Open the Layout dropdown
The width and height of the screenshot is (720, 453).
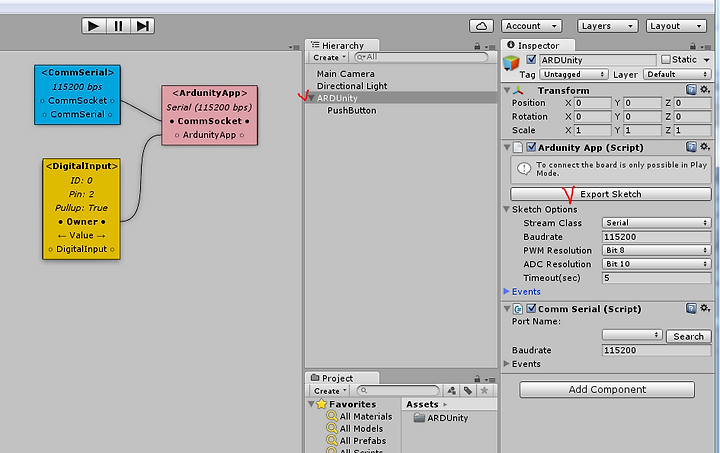(676, 26)
